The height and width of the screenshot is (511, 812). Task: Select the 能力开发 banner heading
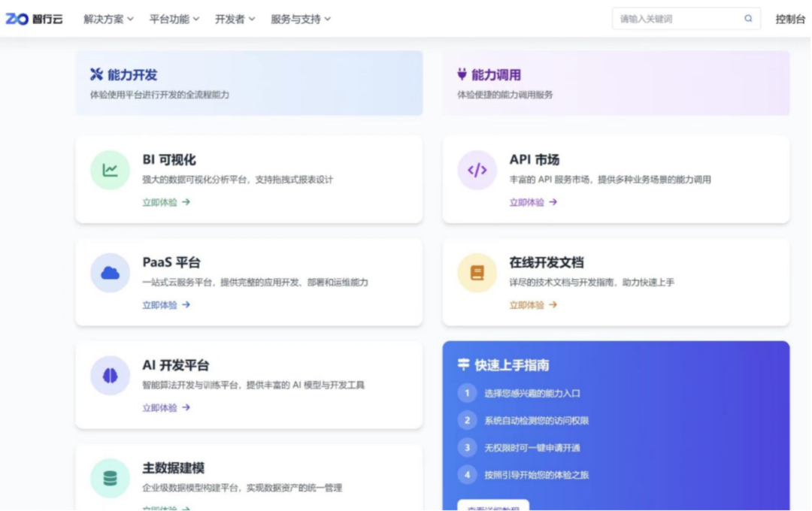(132, 74)
